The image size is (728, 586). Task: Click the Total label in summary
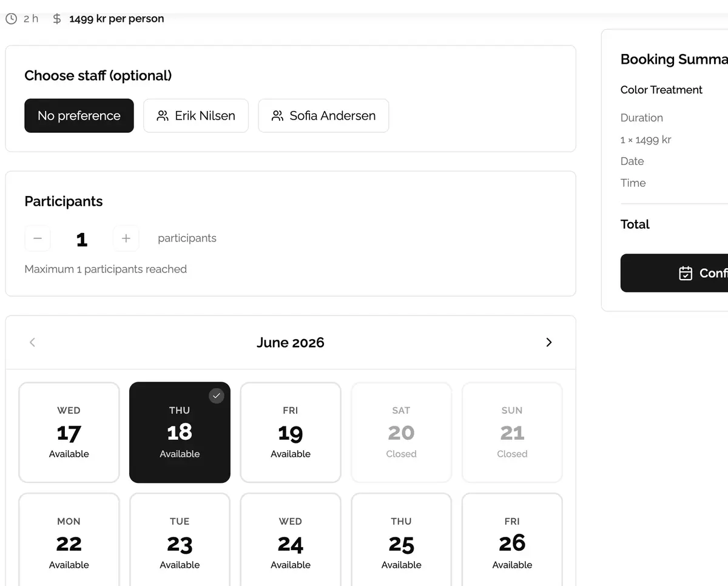click(x=635, y=224)
